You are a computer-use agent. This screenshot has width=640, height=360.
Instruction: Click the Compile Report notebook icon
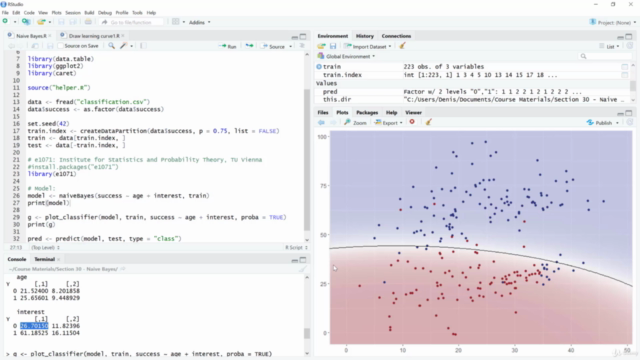[x=143, y=46]
